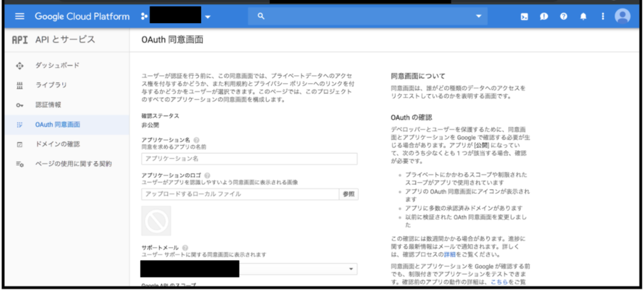
Task: Click the checkbox icon beside ドメインの確認
Action: pyautogui.click(x=20, y=144)
